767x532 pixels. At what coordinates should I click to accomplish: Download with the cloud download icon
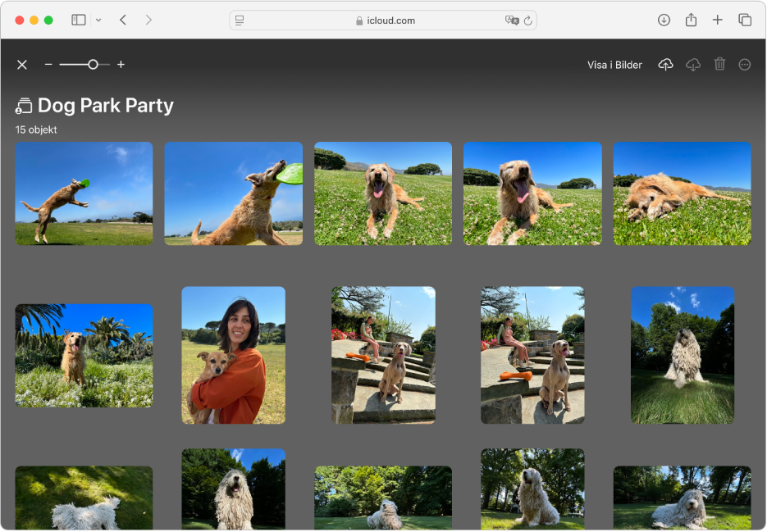point(693,65)
